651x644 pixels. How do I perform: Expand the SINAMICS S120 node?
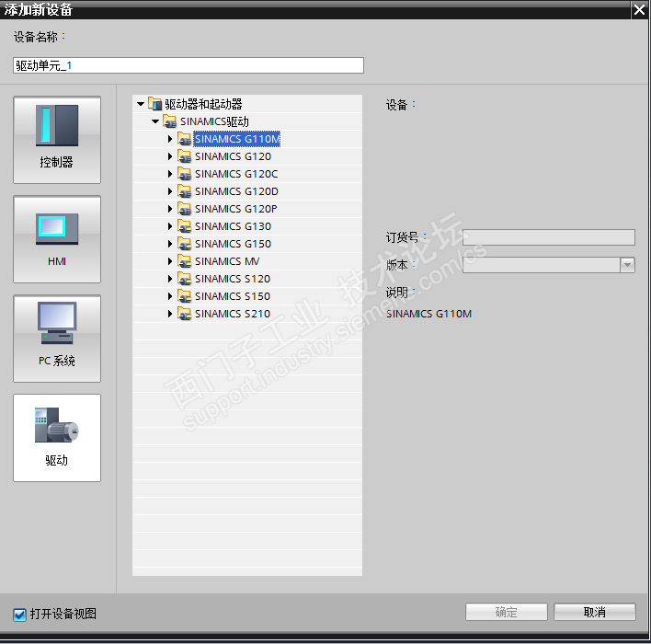point(170,279)
